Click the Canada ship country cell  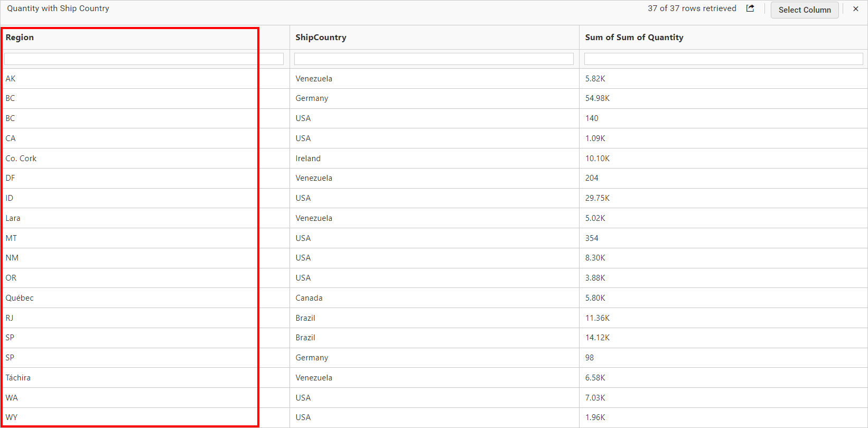[309, 298]
